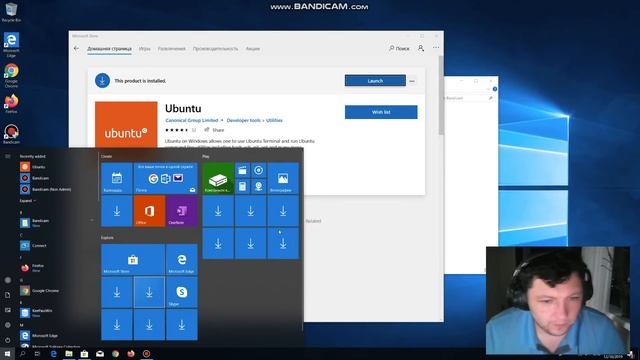Open the Groove Music small tile

point(258,170)
